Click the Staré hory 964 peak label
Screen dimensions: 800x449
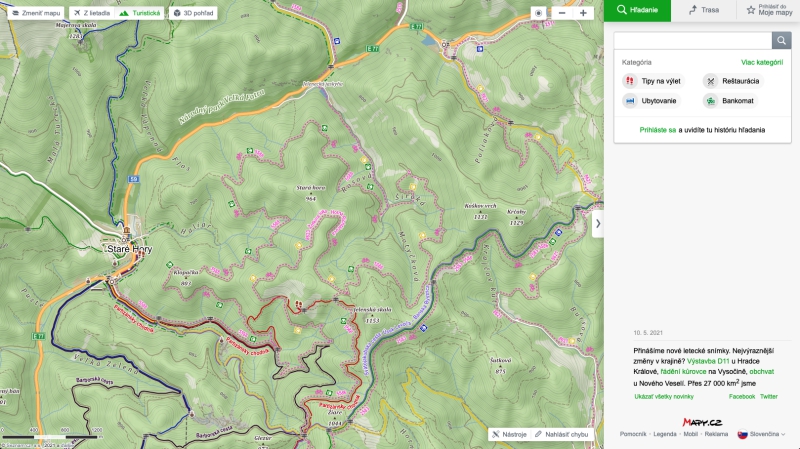click(311, 193)
